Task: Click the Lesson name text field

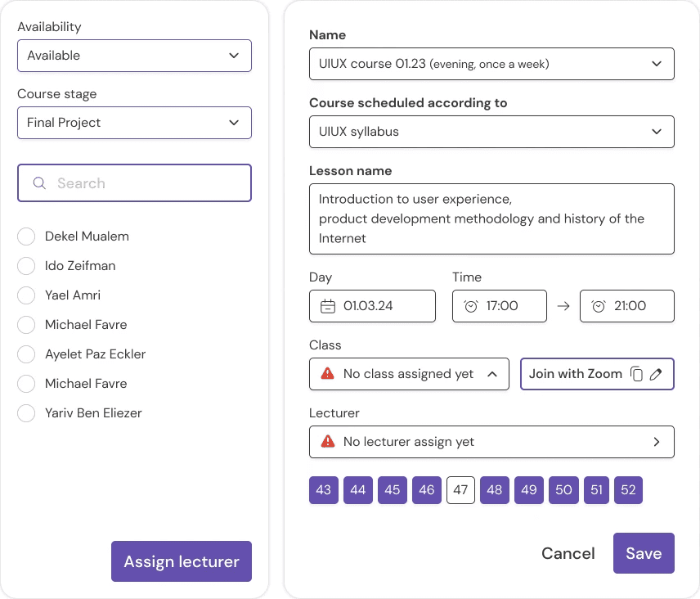Action: (x=491, y=218)
